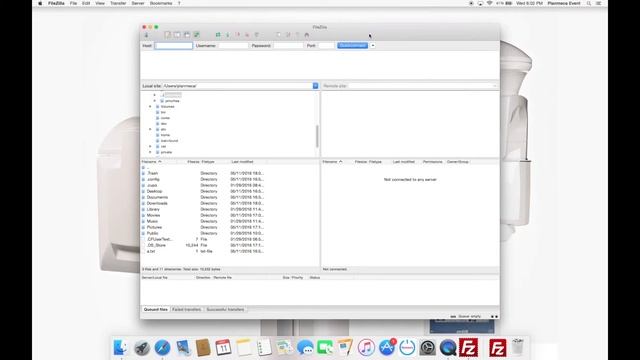Click the process queue toolbar icon
This screenshot has height=360, width=640.
(x=228, y=35)
